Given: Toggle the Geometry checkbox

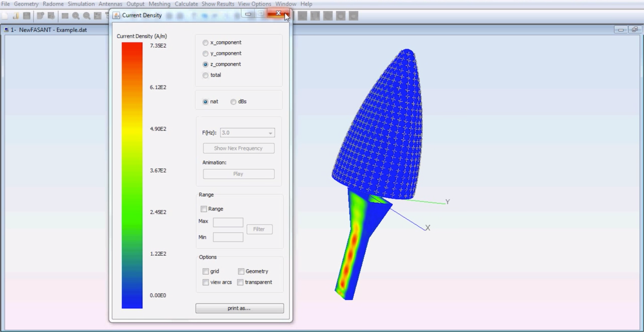Looking at the screenshot, I should 241,271.
